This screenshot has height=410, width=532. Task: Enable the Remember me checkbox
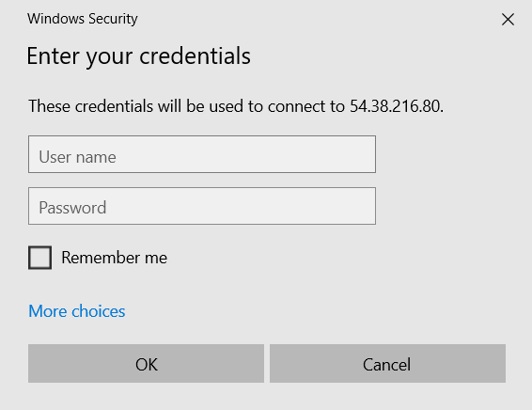tap(40, 258)
